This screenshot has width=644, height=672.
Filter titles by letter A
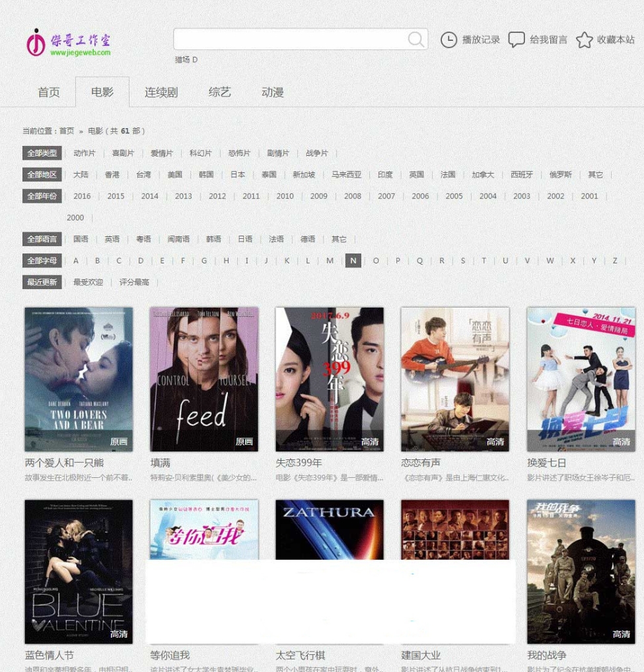pyautogui.click(x=76, y=261)
